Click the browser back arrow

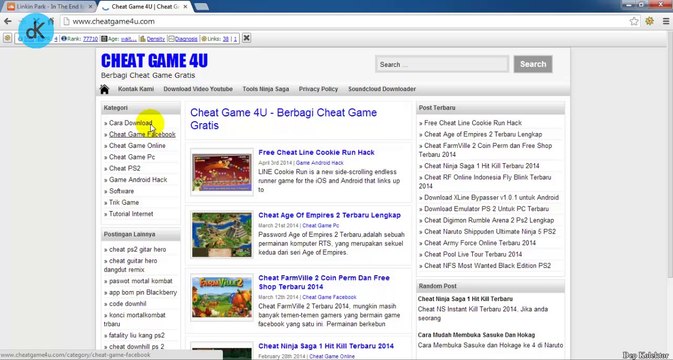pyautogui.click(x=8, y=21)
